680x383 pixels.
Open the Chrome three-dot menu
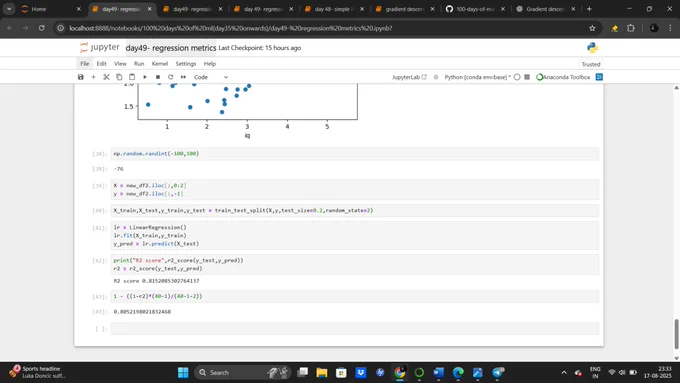click(670, 28)
